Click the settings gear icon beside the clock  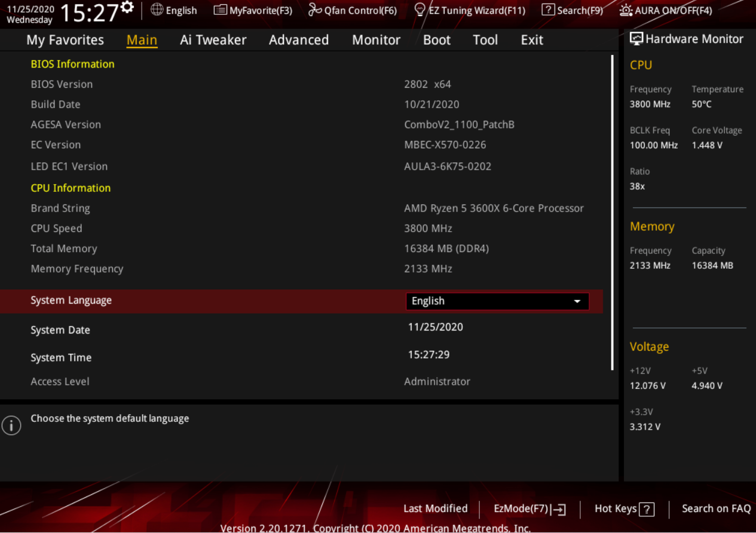[127, 7]
